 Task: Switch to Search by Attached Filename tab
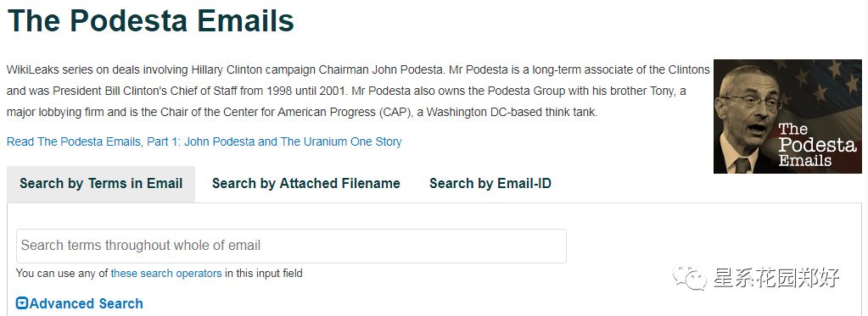pyautogui.click(x=306, y=184)
